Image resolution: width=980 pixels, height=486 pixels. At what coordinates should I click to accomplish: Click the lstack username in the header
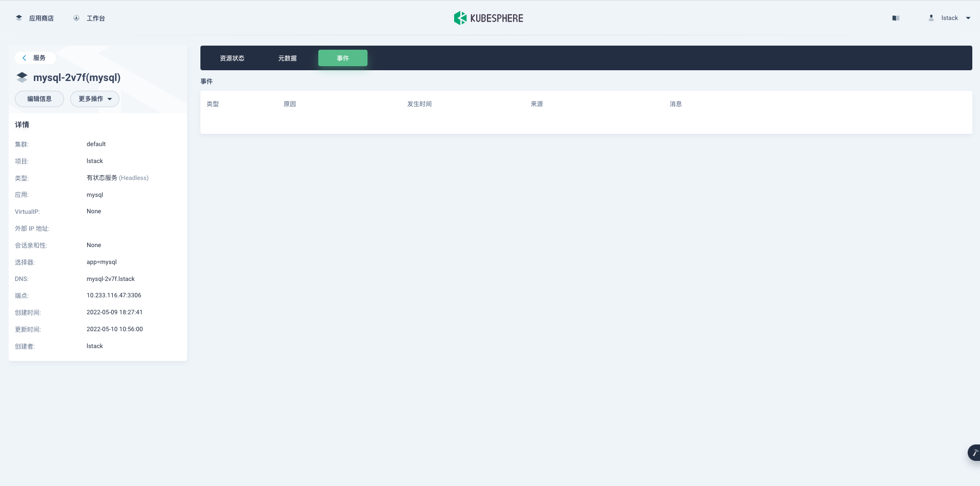pyautogui.click(x=950, y=18)
